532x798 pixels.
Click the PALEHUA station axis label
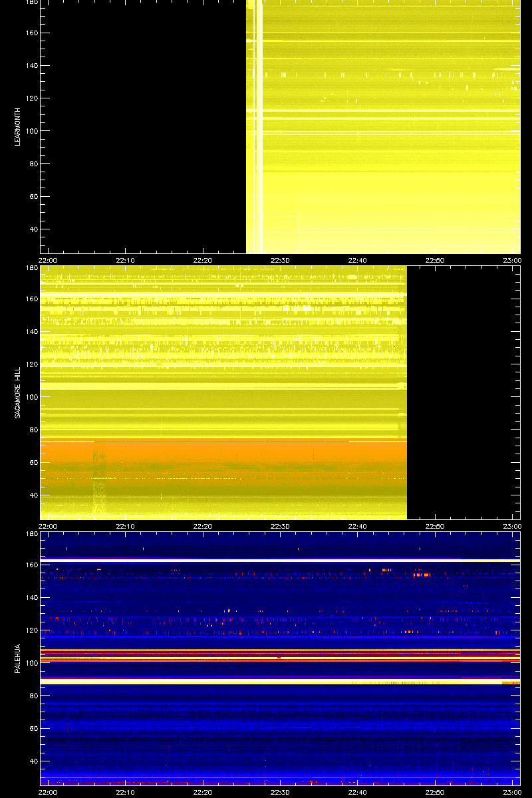(18, 658)
